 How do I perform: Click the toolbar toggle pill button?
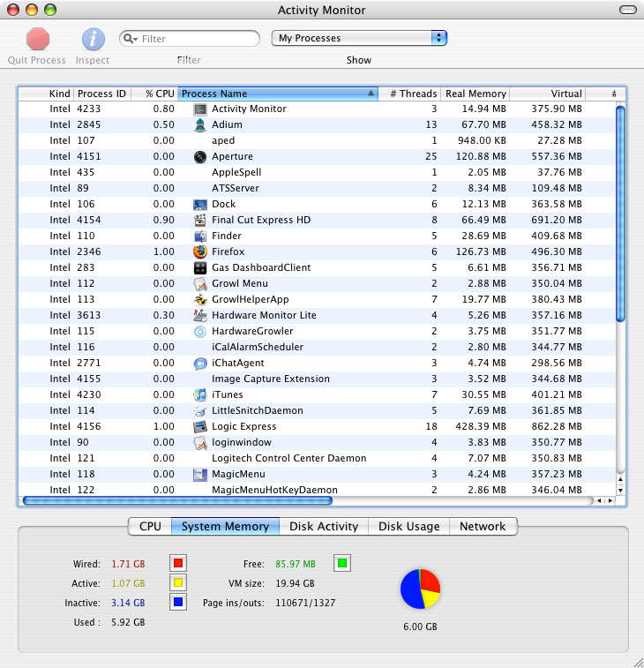628,10
